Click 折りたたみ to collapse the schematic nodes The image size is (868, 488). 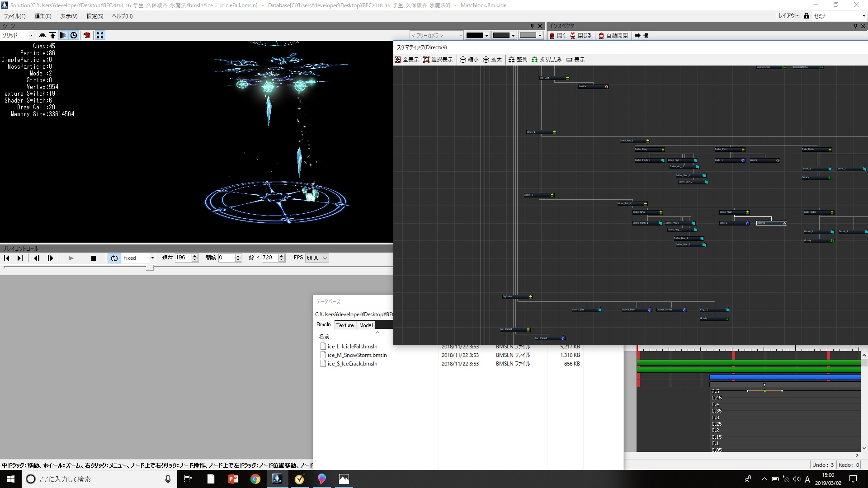point(547,60)
